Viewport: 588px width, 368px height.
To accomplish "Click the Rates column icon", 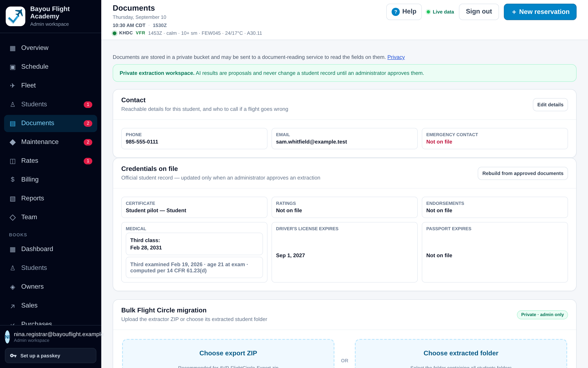I will click(x=13, y=161).
